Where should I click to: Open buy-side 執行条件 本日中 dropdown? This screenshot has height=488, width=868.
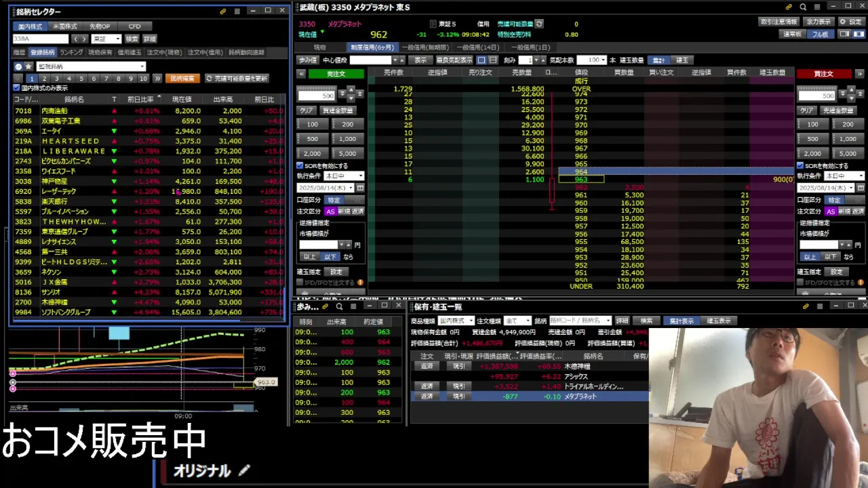point(844,176)
